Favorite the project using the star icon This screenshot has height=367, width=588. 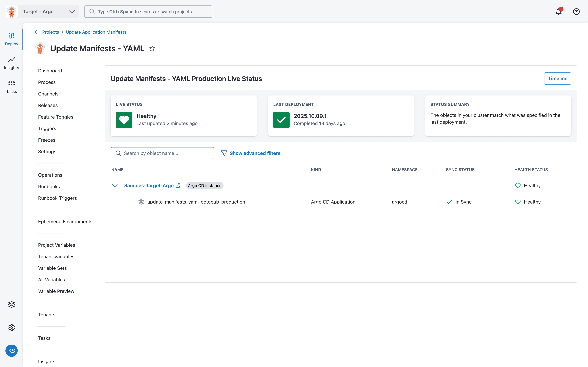pos(152,48)
